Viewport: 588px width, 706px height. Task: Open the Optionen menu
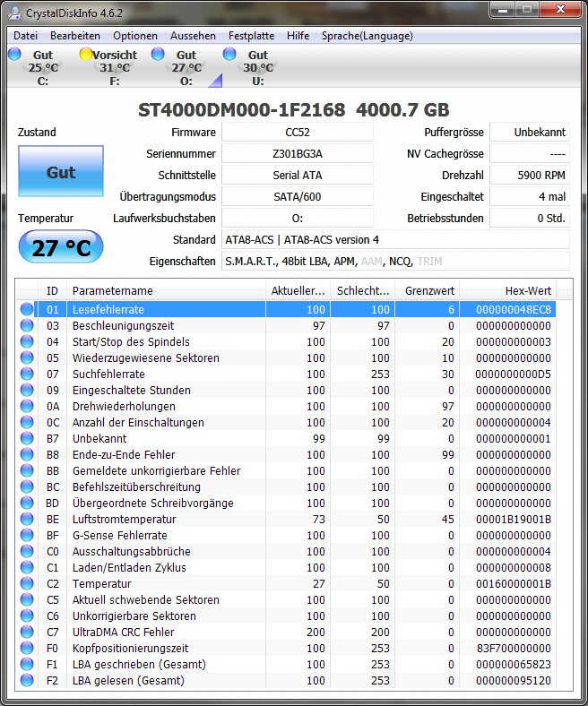pyautogui.click(x=135, y=36)
